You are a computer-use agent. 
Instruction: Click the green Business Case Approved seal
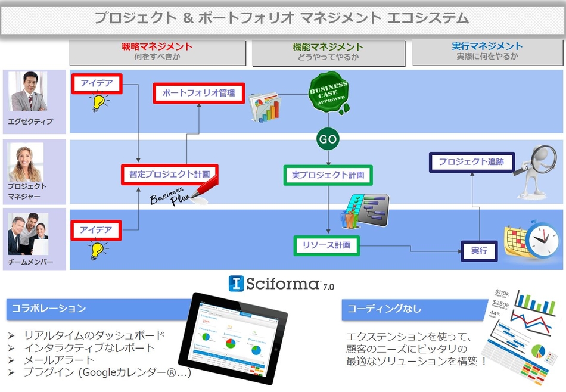328,94
